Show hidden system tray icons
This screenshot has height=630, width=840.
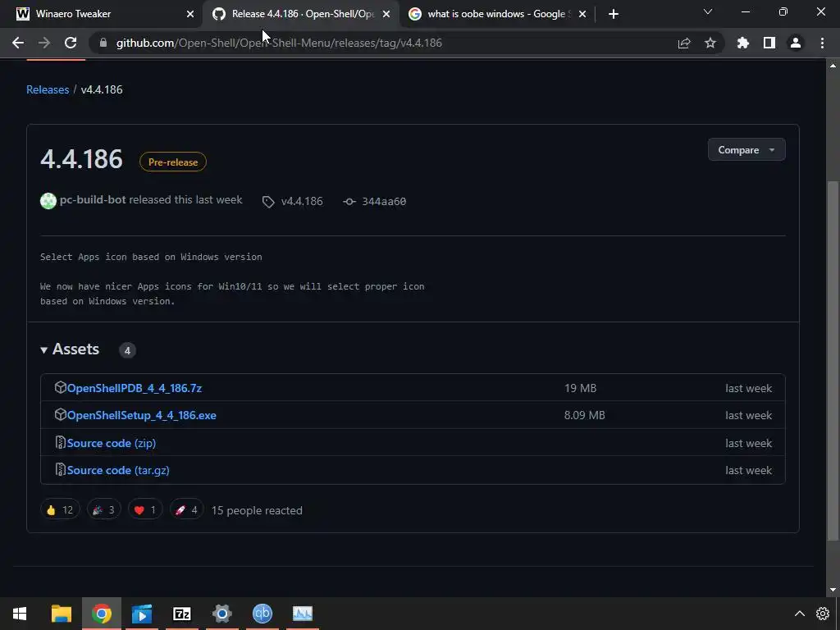799,614
